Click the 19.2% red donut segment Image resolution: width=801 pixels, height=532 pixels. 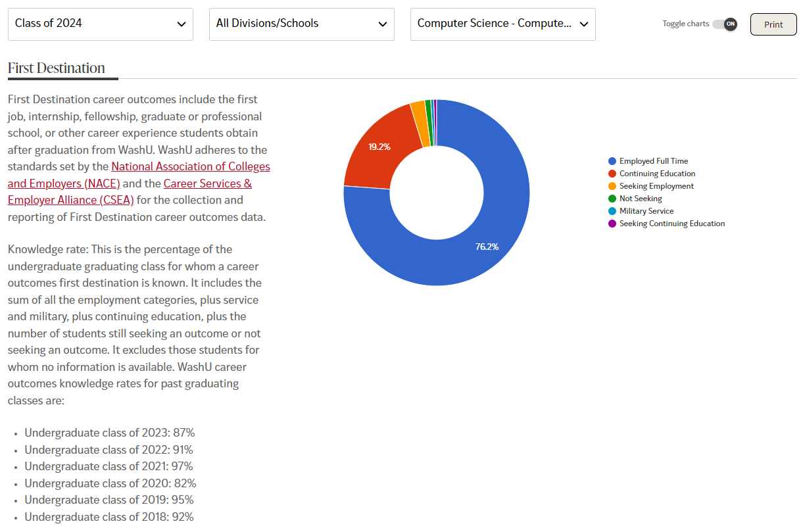coord(379,147)
